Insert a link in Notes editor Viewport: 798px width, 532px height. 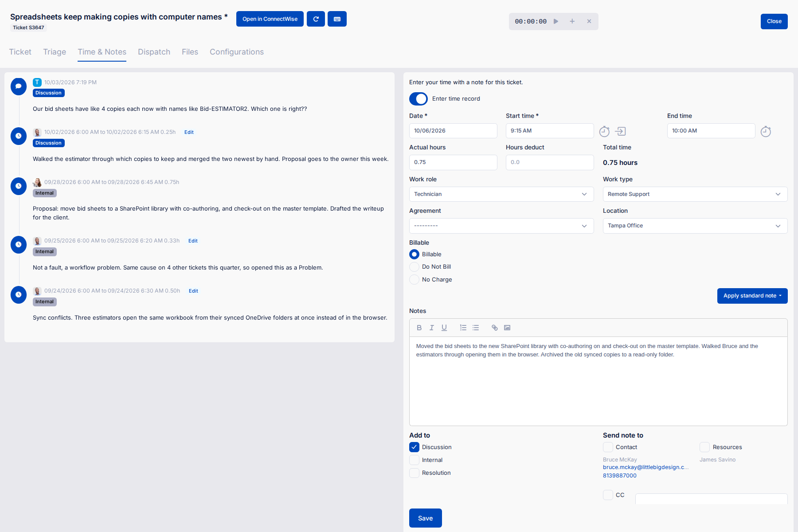(x=495, y=328)
